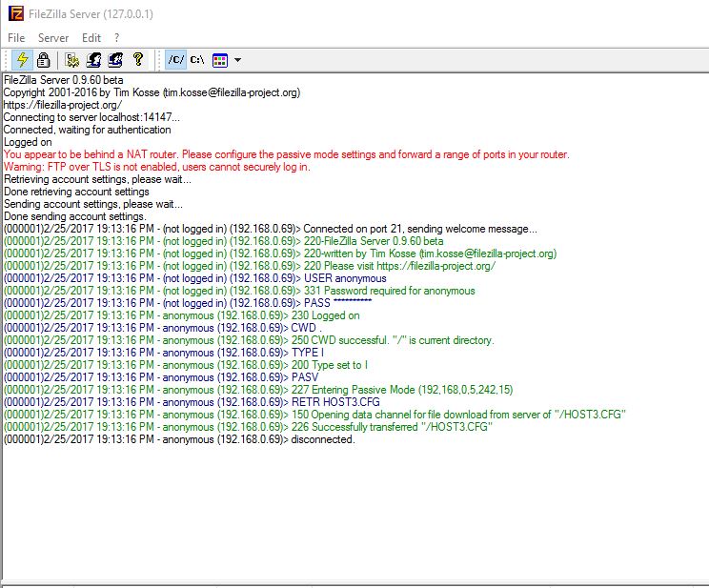The height and width of the screenshot is (588, 709).
Task: Select the '230 Logged on' response line
Action: [182, 315]
